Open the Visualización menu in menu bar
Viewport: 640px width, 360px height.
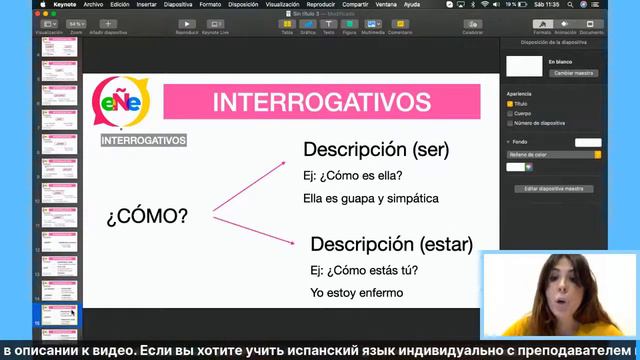282,4
